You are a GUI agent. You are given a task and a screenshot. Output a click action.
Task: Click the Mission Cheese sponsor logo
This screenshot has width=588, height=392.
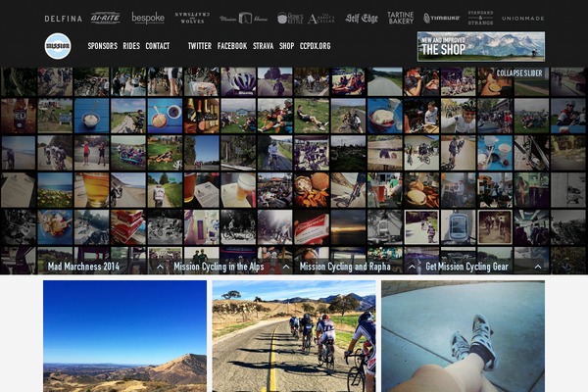[243, 18]
